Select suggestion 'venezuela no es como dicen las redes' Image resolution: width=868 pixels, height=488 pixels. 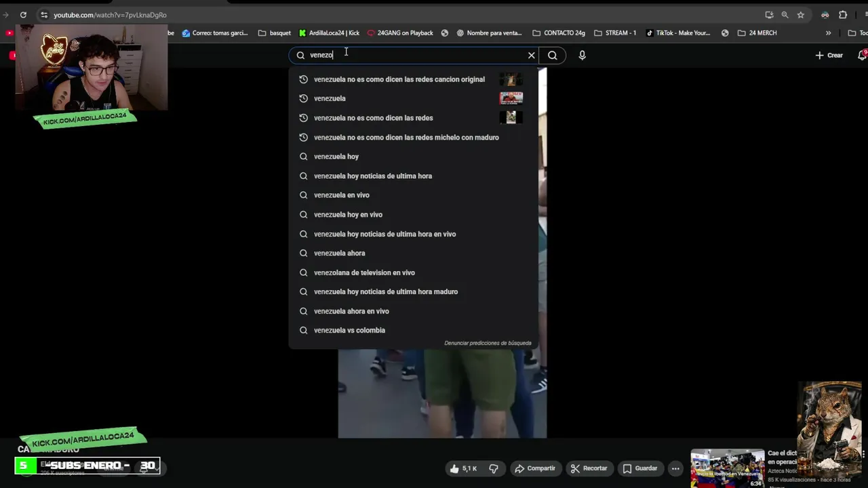pyautogui.click(x=413, y=118)
